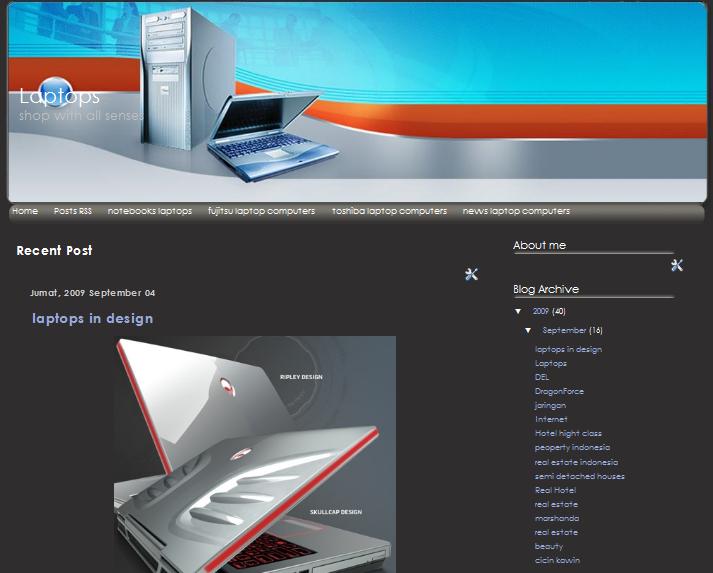Open archive post 'cicin kawin'

point(557,560)
